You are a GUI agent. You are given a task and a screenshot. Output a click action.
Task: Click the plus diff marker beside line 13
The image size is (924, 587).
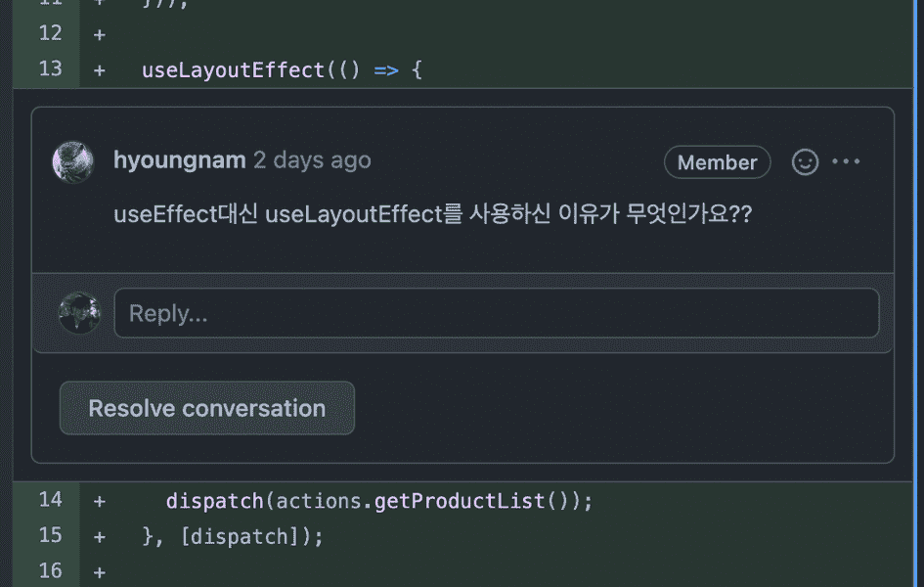coord(99,68)
